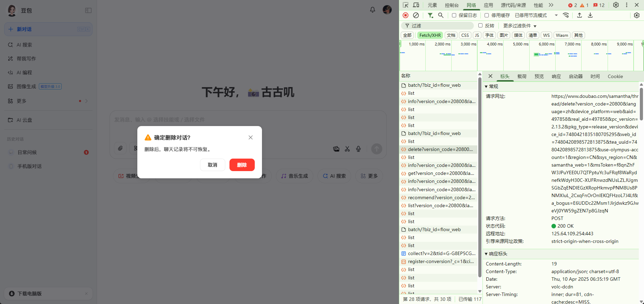Click the scissors screenshot icon
644x304 pixels.
[x=347, y=149]
